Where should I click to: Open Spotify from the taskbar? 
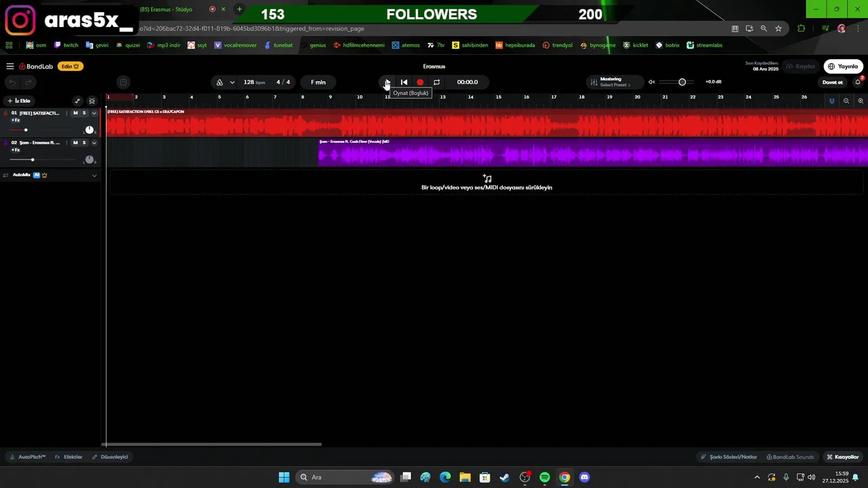545,477
